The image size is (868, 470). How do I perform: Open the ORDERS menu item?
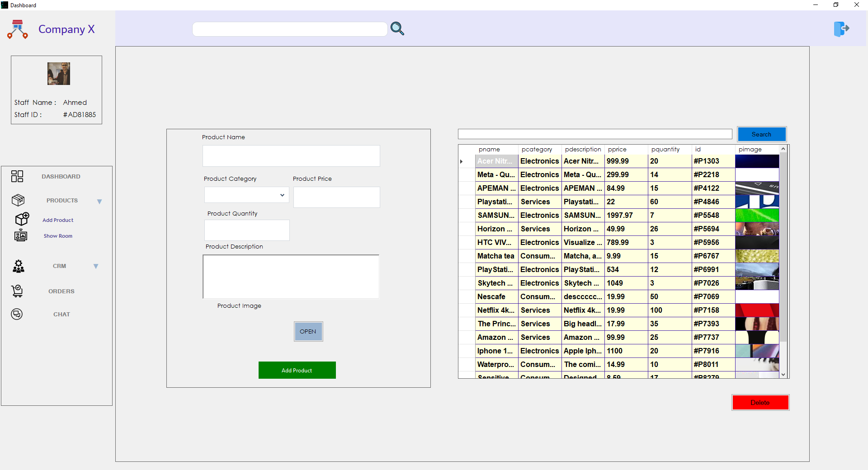(x=61, y=291)
